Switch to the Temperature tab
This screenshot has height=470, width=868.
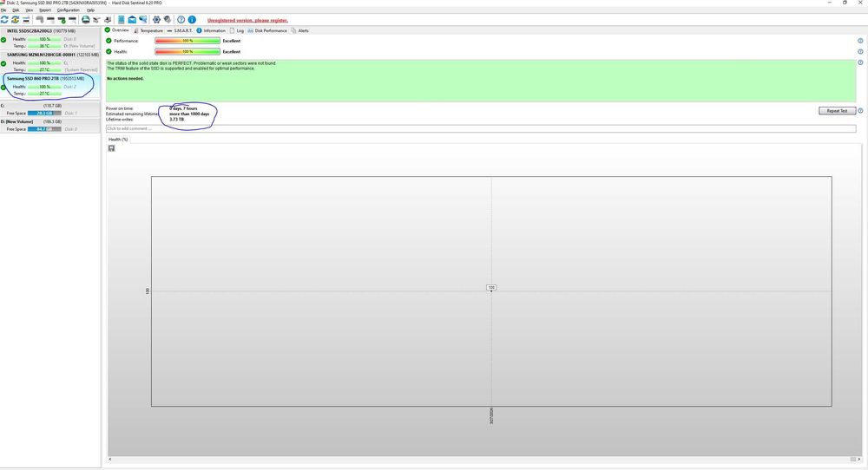click(x=148, y=30)
